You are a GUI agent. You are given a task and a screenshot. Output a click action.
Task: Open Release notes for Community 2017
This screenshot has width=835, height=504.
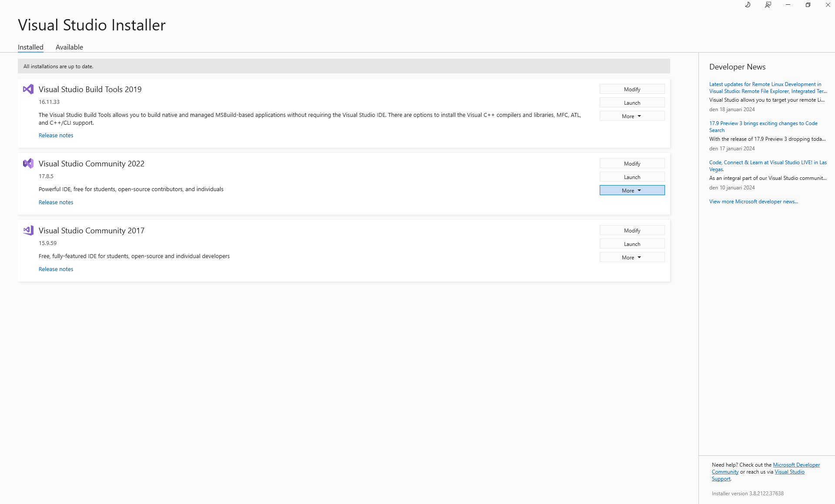(x=56, y=269)
